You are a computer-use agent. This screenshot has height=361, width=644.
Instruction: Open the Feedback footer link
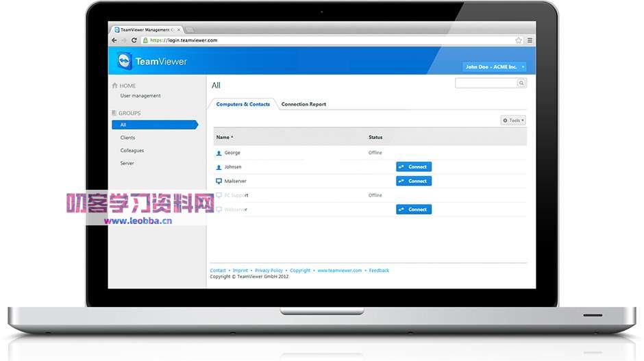(x=379, y=271)
